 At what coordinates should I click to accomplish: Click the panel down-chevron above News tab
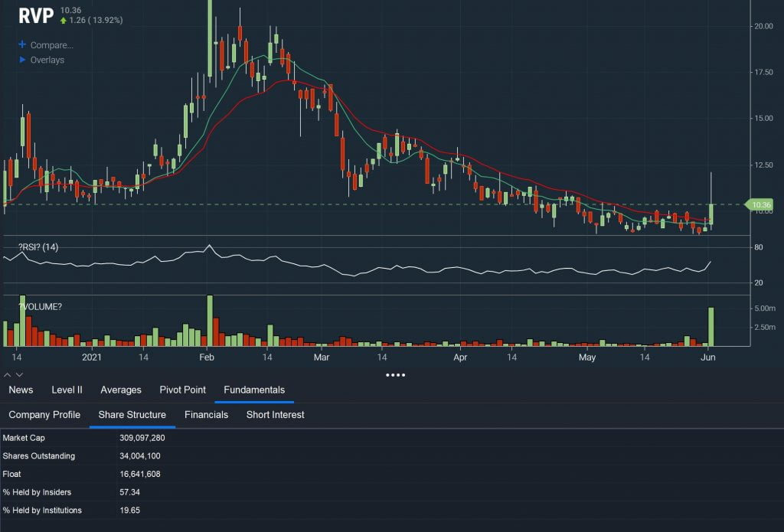(x=20, y=376)
